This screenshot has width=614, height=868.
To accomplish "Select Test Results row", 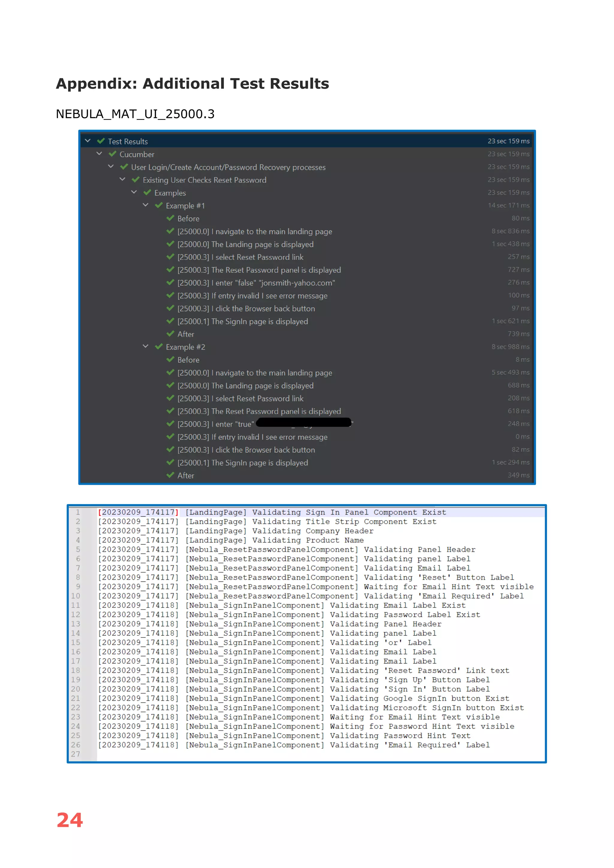I will [x=307, y=141].
